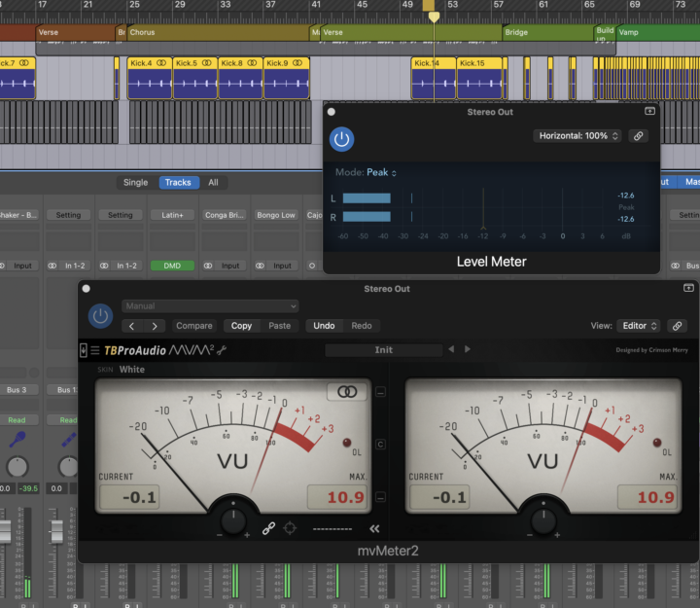Viewport: 700px width, 608px height.
Task: Click the maracas shaker track icon
Action: tap(17, 440)
